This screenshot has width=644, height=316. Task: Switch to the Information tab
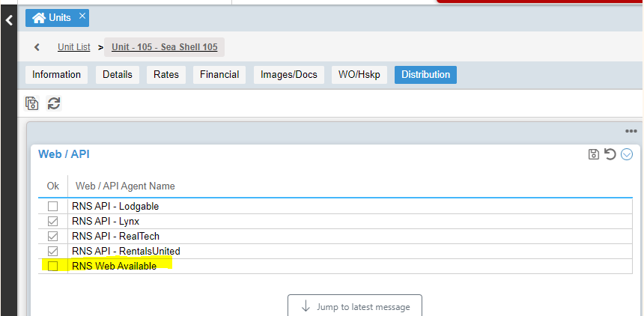click(x=56, y=75)
